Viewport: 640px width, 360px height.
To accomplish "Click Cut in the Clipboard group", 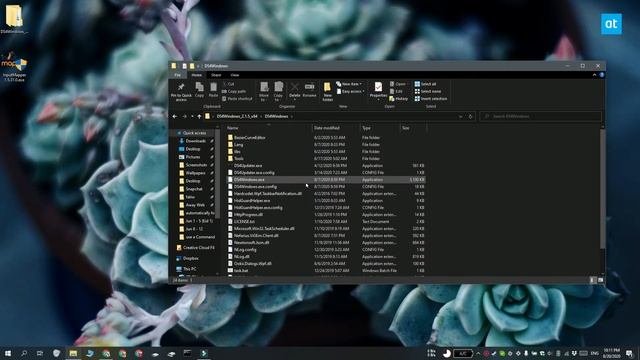I will [x=228, y=84].
